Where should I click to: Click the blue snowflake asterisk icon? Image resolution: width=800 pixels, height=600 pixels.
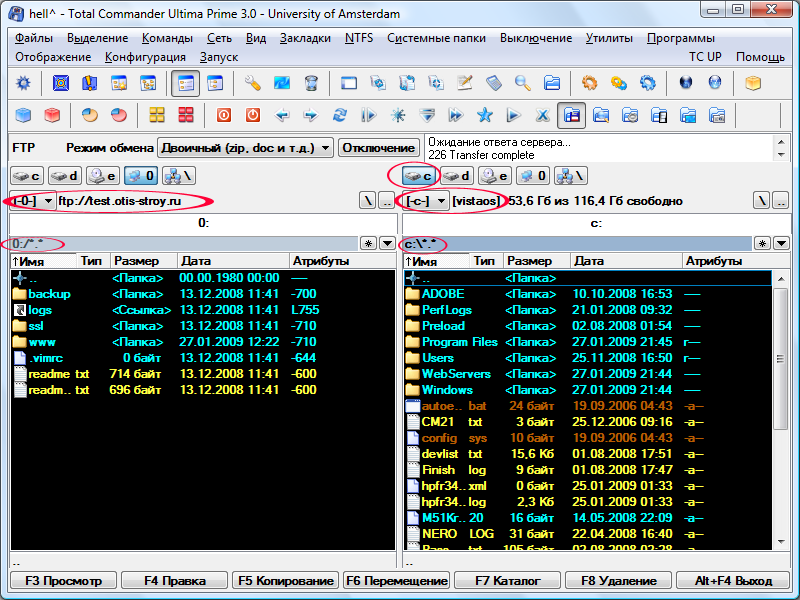click(x=397, y=115)
